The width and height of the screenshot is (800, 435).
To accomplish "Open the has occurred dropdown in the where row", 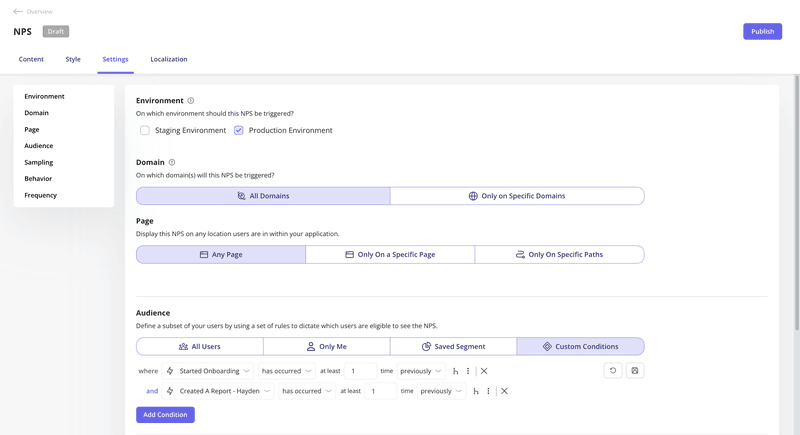I will (286, 371).
